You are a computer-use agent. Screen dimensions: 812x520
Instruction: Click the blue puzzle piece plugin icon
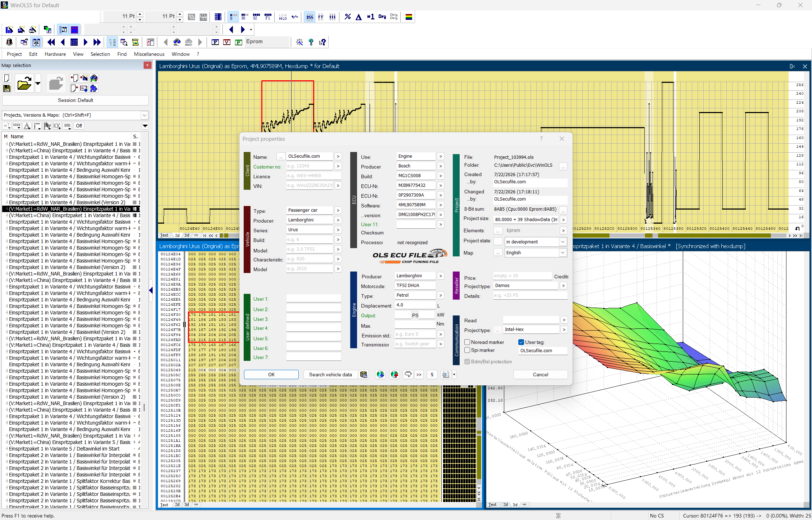point(94,88)
